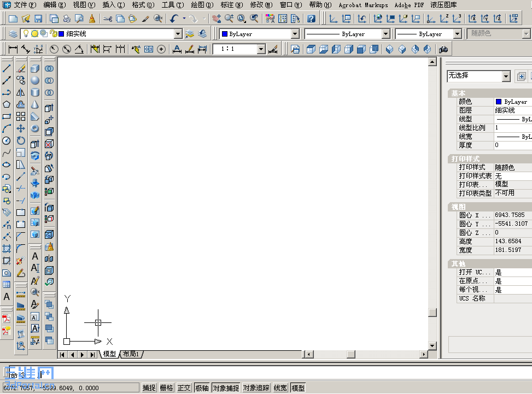The image size is (532, 394).
Task: Toggle 正交 ortho mode
Action: click(x=184, y=387)
